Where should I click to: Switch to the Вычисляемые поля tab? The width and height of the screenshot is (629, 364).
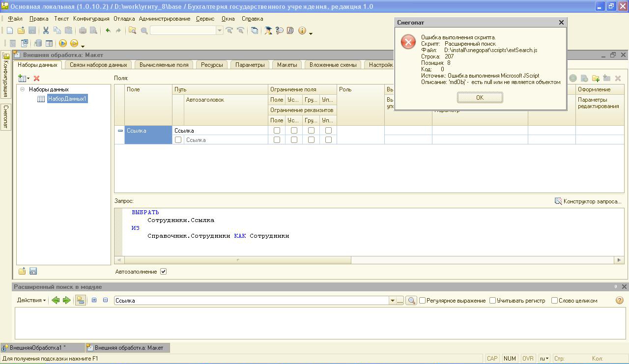click(x=164, y=65)
